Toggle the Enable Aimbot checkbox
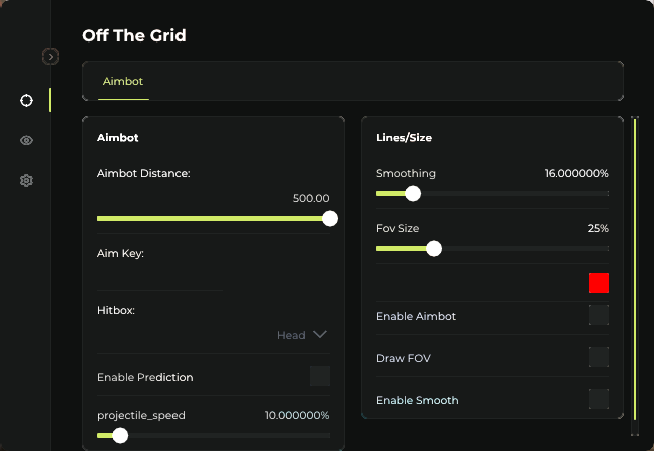 599,316
